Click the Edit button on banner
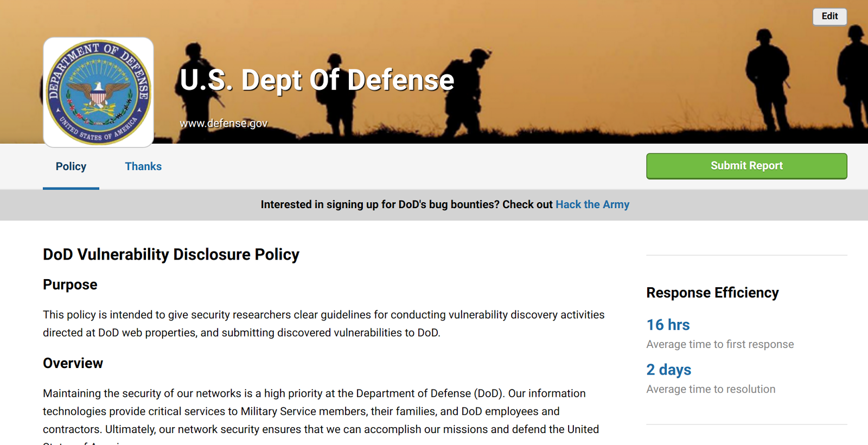 pyautogui.click(x=829, y=16)
